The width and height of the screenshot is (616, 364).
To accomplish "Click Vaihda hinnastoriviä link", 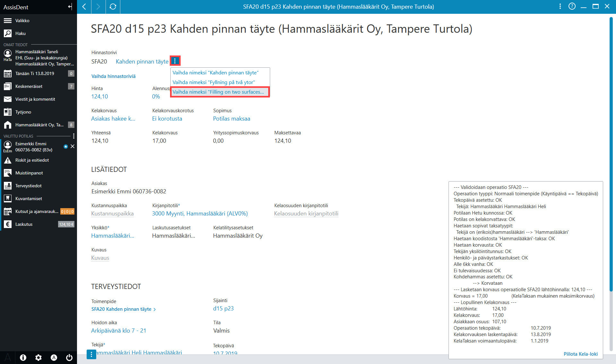I will (113, 76).
